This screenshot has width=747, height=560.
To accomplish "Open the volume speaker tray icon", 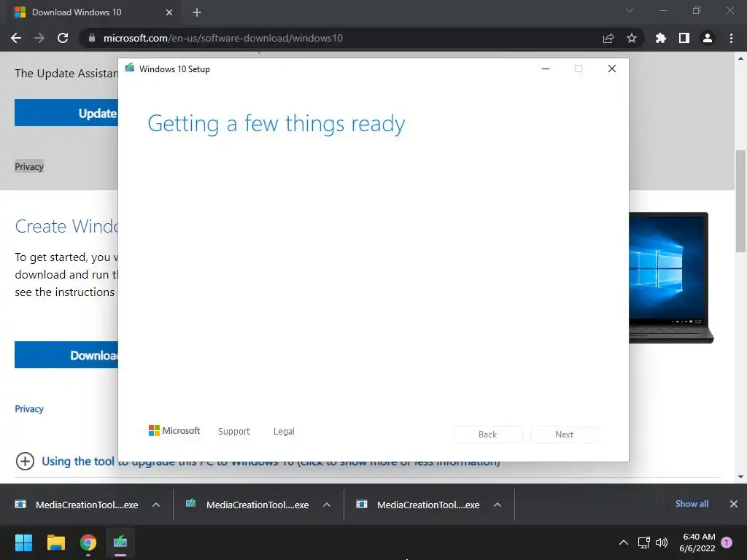I will (x=662, y=542).
